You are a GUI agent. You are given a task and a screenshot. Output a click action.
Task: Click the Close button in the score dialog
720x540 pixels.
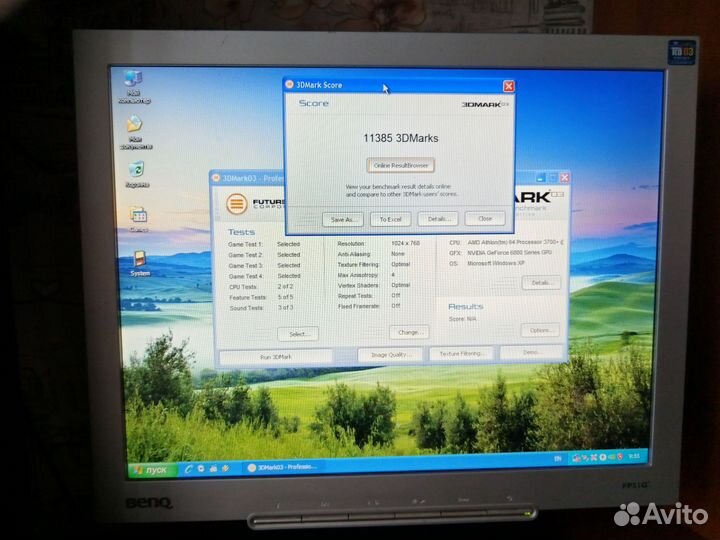tap(485, 219)
